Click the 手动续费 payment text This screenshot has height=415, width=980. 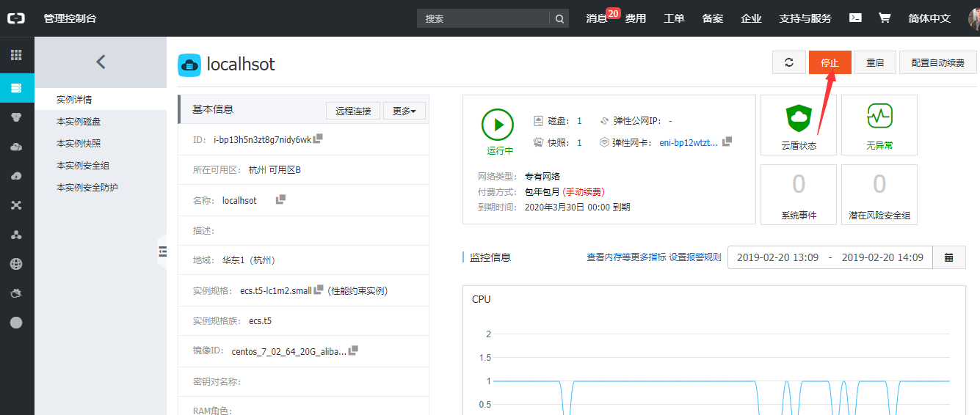click(584, 191)
